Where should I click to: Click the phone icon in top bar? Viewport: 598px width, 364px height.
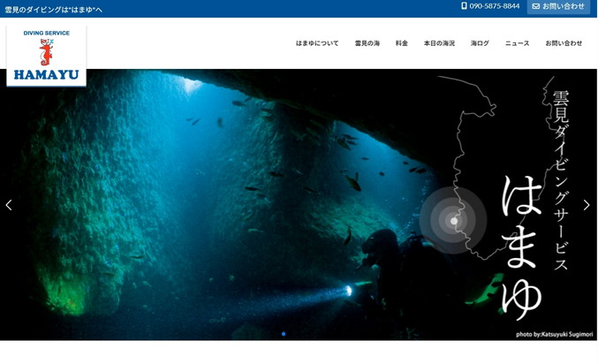click(464, 6)
